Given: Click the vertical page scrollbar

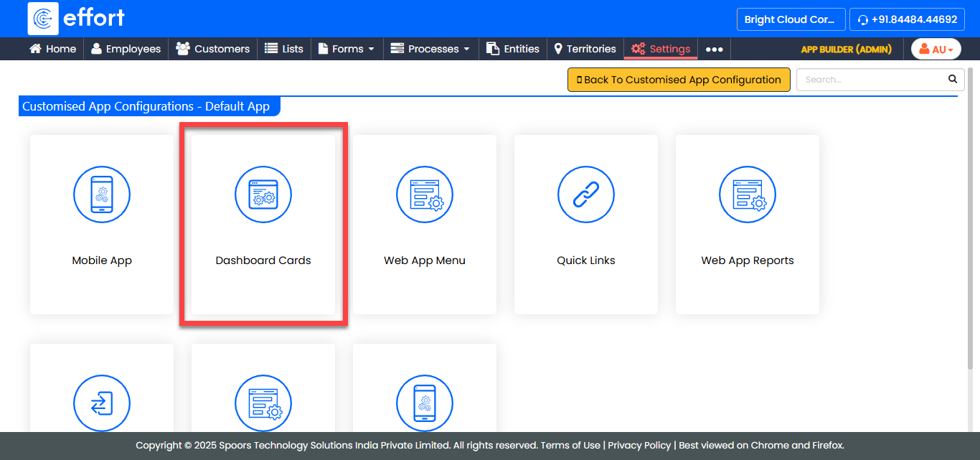Looking at the screenshot, I should 971,215.
